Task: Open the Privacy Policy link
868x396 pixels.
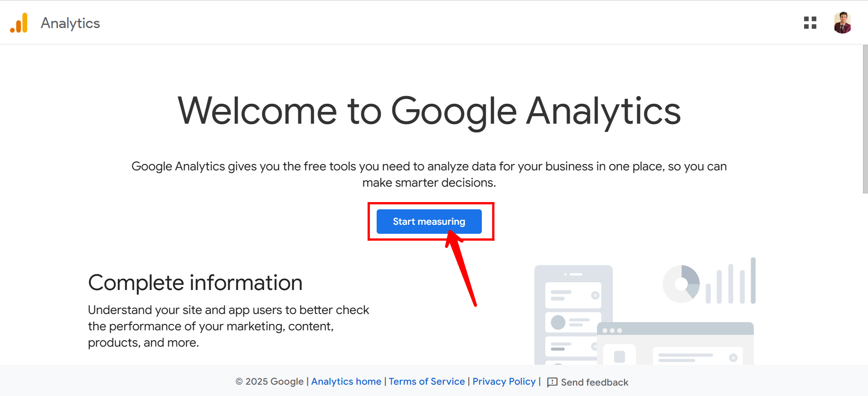Action: (x=504, y=382)
